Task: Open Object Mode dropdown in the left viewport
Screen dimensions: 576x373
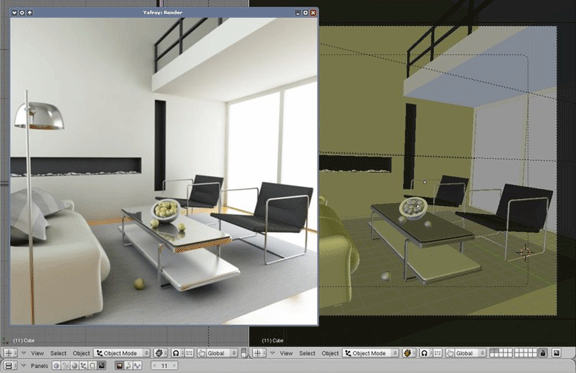Action: (x=122, y=353)
